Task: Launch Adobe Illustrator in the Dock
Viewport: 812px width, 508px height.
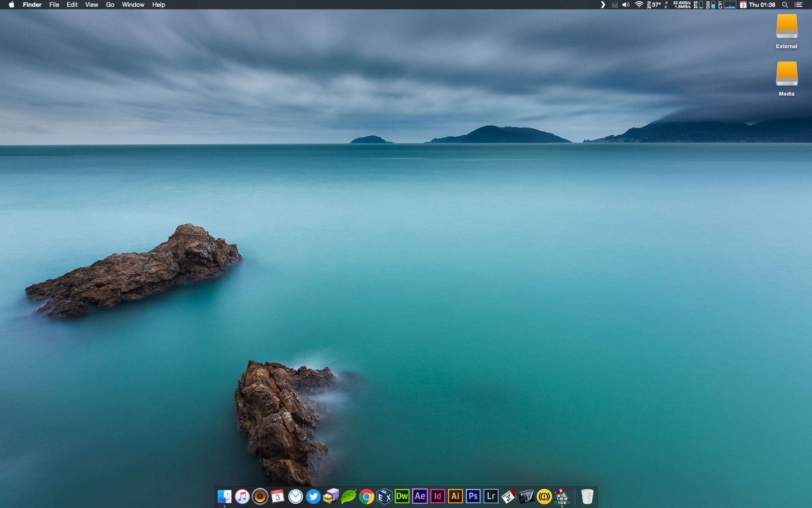Action: pyautogui.click(x=455, y=496)
